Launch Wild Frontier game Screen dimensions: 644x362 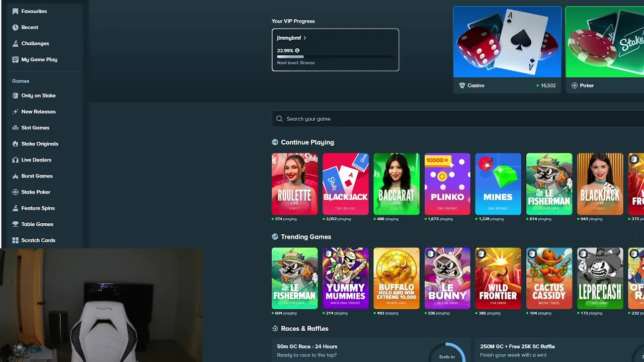(498, 278)
